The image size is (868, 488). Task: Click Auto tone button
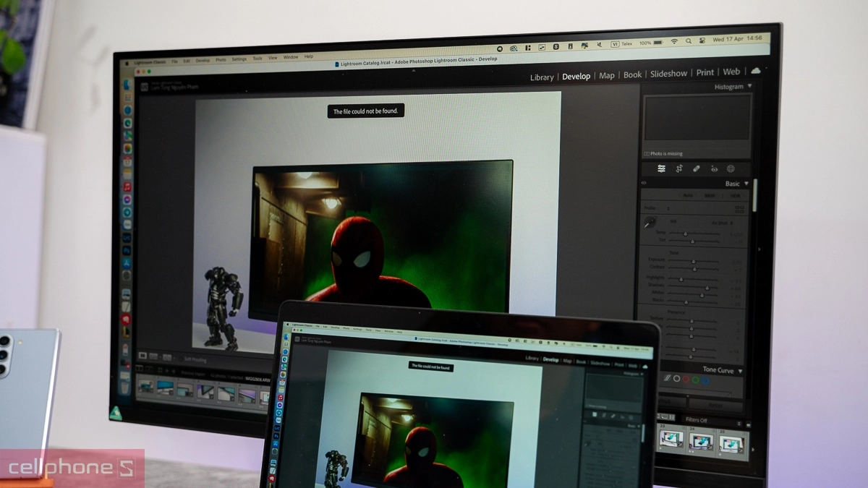(x=689, y=196)
